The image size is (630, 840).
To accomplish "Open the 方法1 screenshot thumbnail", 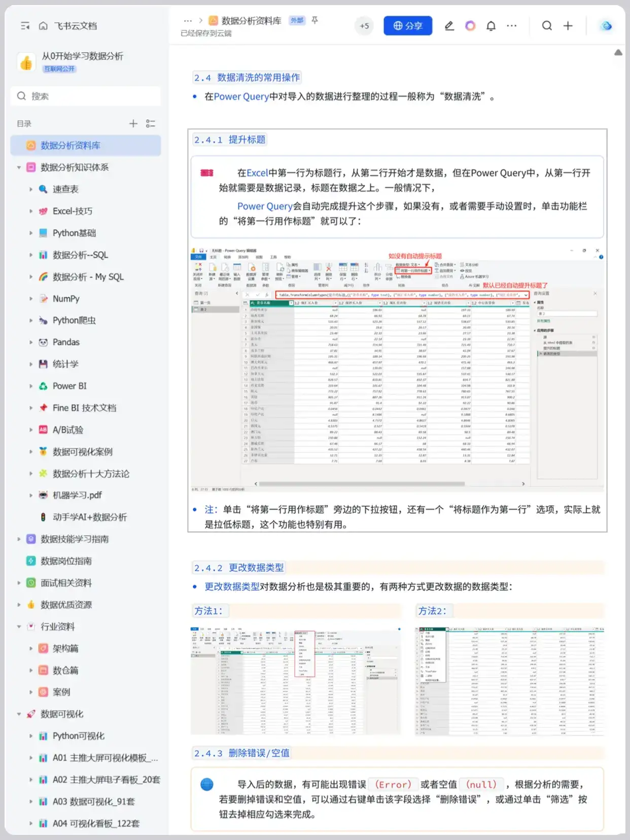I will (296, 681).
